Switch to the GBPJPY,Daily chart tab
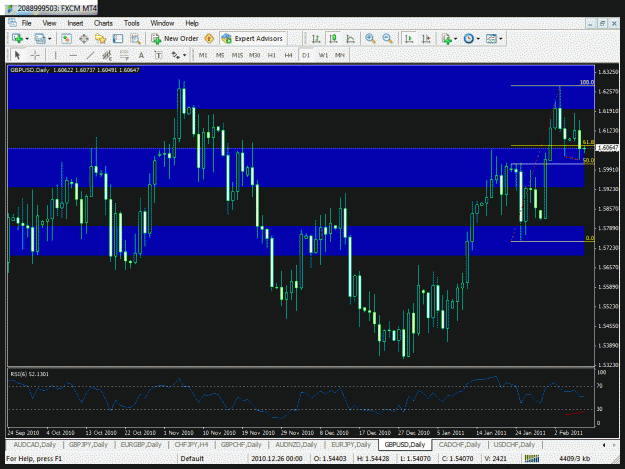This screenshot has height=469, width=625. pyautogui.click(x=88, y=445)
